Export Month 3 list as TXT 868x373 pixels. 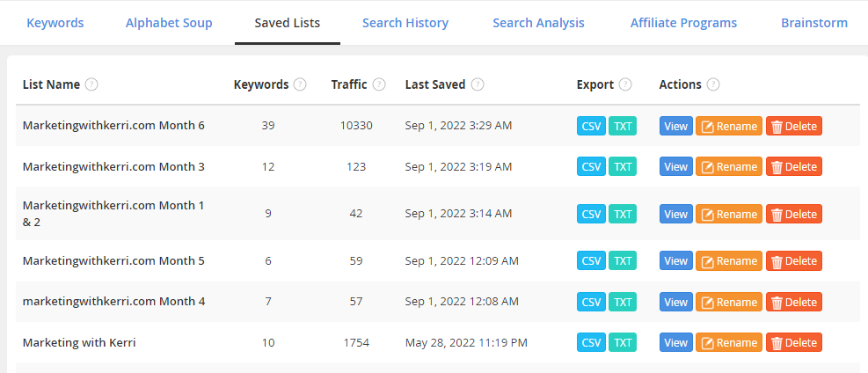[x=623, y=166]
